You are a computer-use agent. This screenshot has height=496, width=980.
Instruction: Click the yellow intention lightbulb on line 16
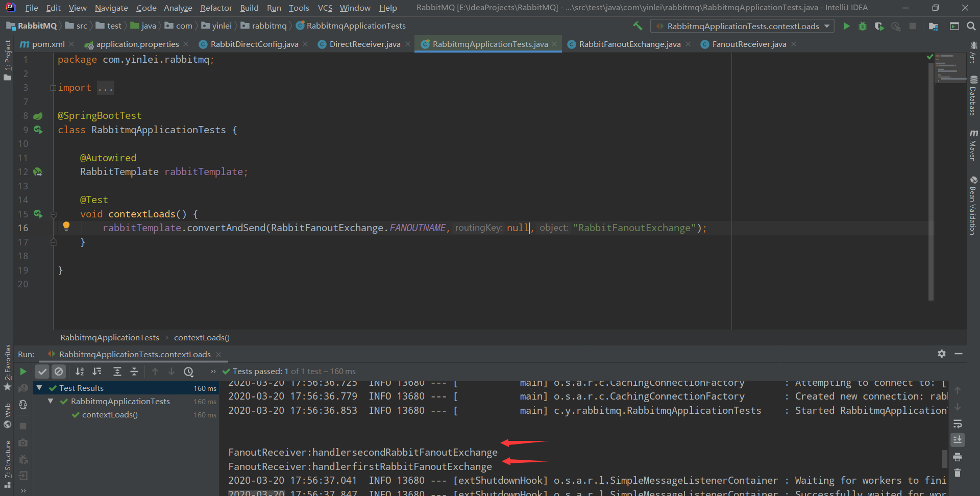pos(66,226)
